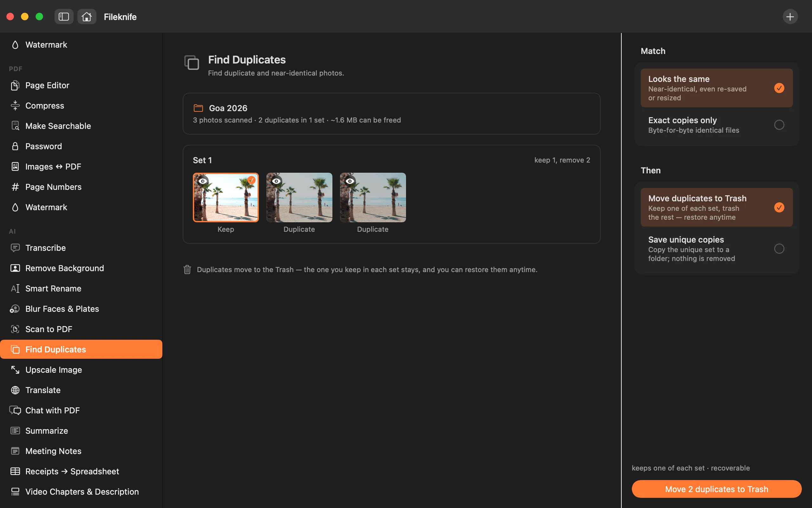This screenshot has width=812, height=508.
Task: Open Chat with PDF tool
Action: (81, 411)
